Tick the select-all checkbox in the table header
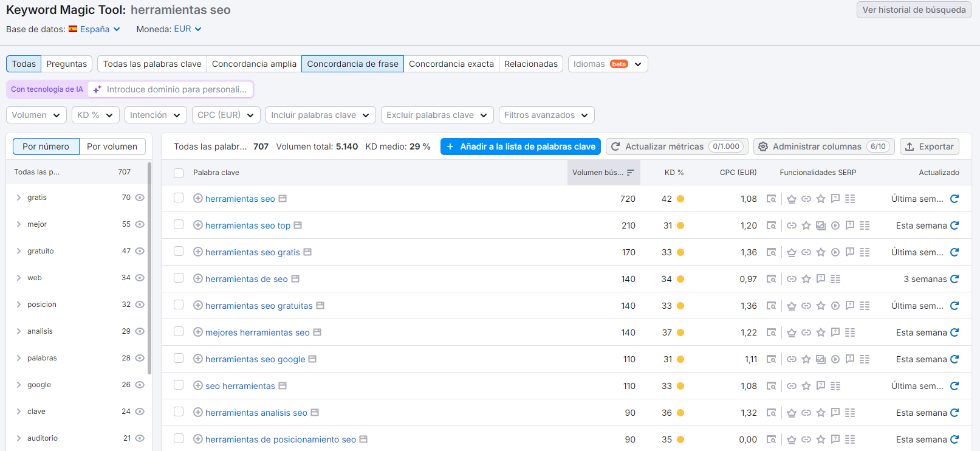The height and width of the screenshot is (451, 980). 179,173
